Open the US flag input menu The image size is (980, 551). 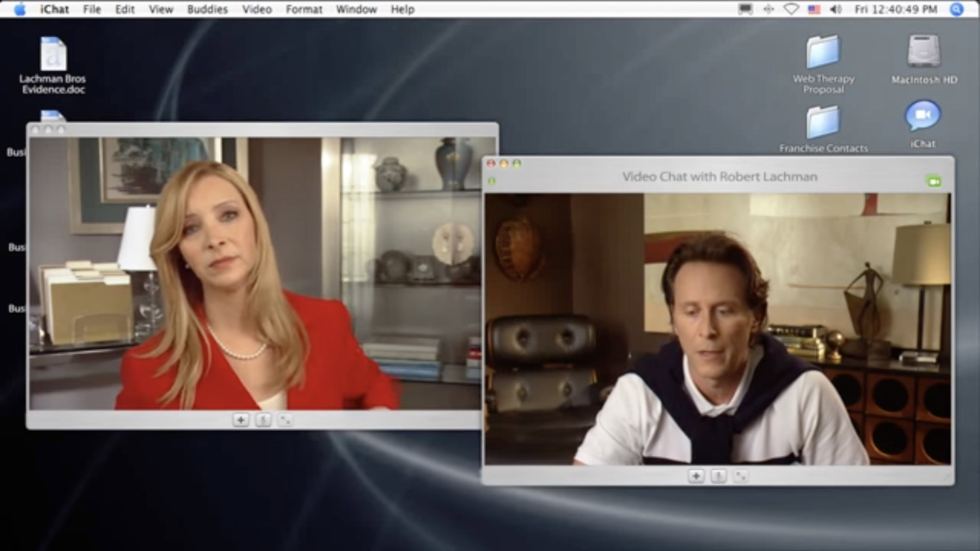pos(814,9)
